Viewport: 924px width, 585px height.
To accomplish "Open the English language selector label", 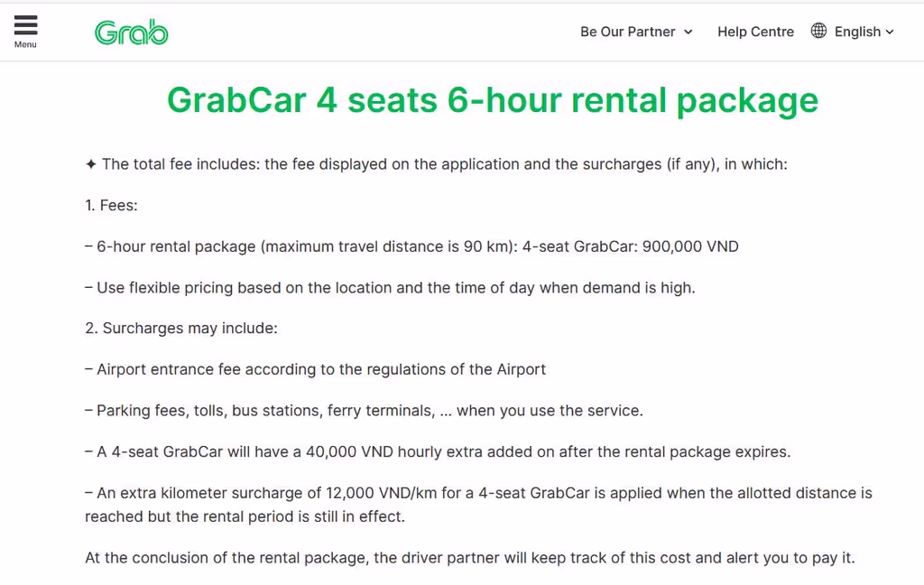I will pos(857,32).
